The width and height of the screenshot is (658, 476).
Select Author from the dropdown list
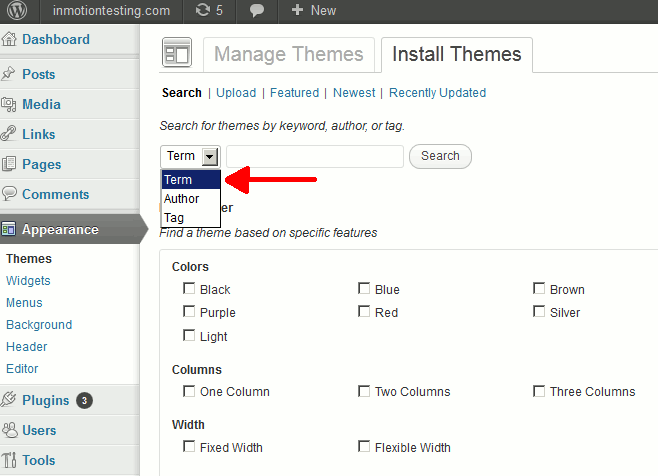pos(182,199)
